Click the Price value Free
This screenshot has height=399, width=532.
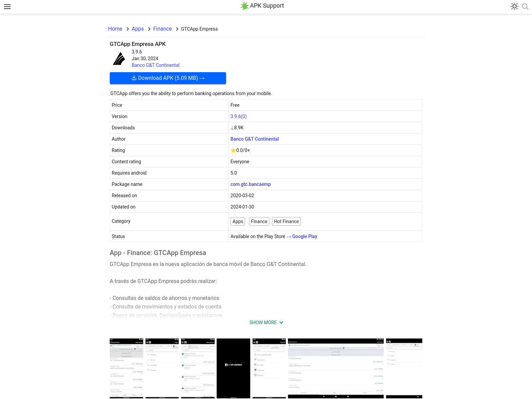pos(235,105)
